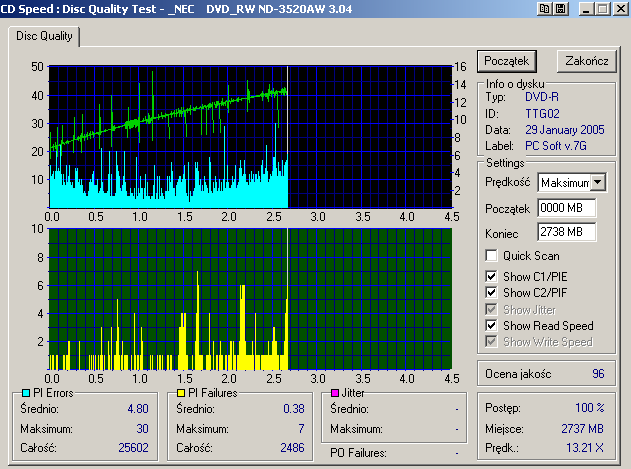Open the Disc Quality tab
631x469 pixels.
[44, 36]
